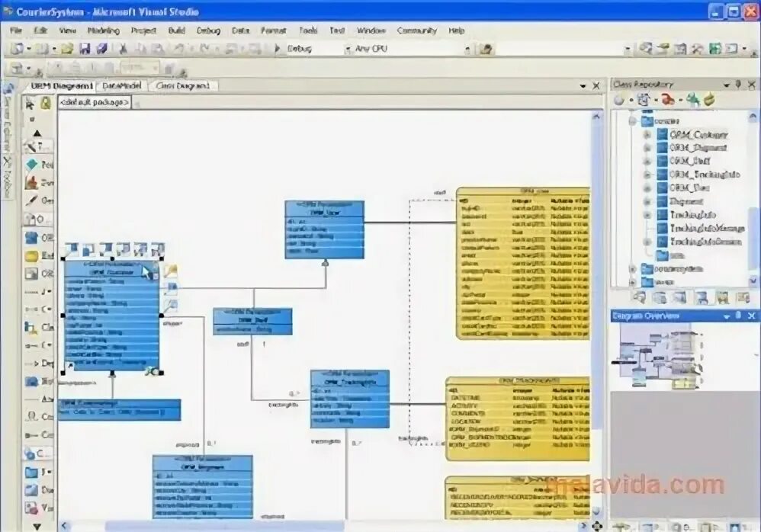Click the New Project toolbar icon
This screenshot has height=532, width=761.
(x=18, y=49)
